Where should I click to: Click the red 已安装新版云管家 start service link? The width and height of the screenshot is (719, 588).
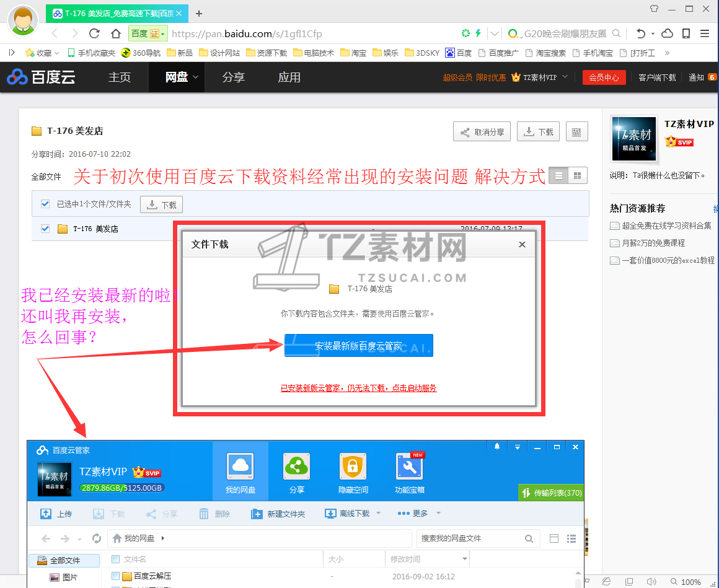tap(359, 388)
